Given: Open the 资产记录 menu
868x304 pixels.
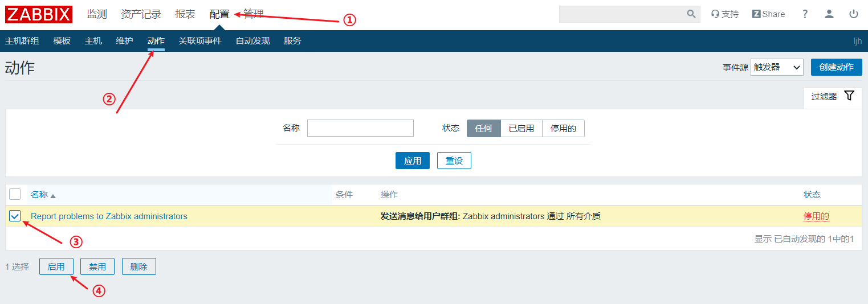Looking at the screenshot, I should click(141, 14).
